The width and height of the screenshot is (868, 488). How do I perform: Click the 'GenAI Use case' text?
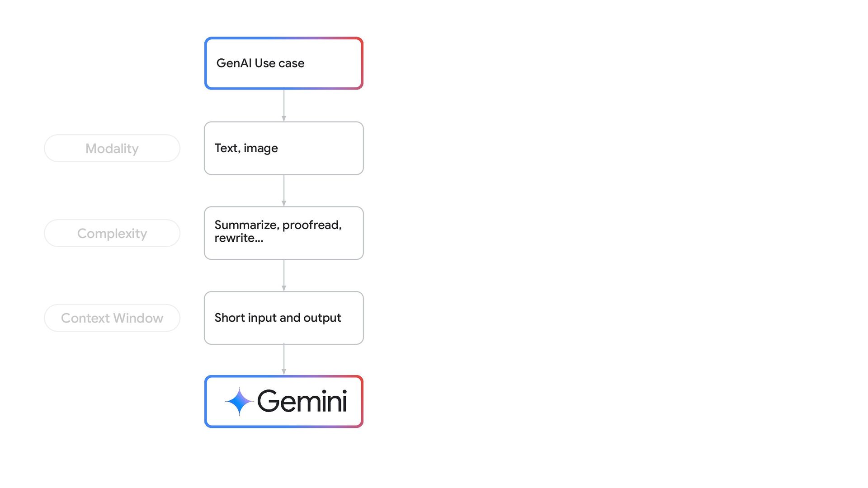click(x=260, y=63)
